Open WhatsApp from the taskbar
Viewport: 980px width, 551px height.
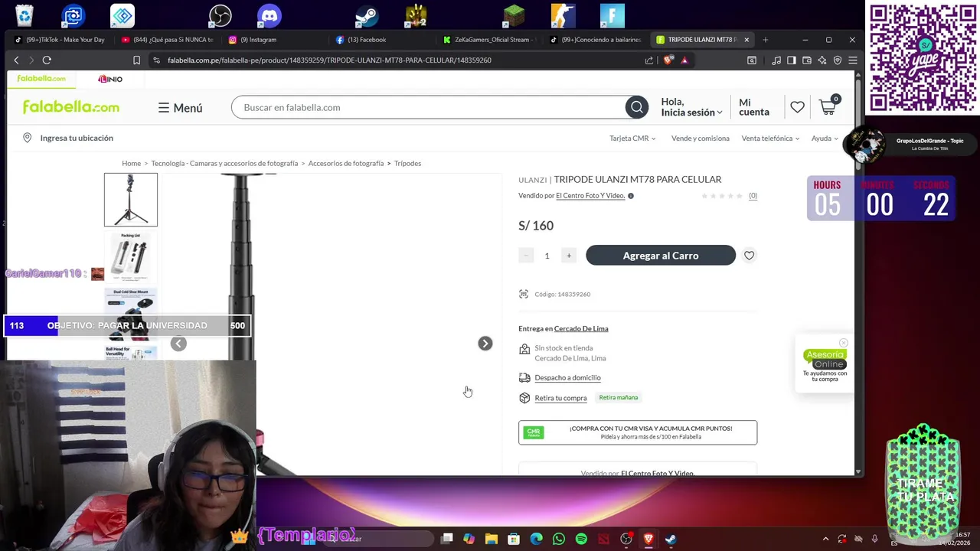pos(559,540)
